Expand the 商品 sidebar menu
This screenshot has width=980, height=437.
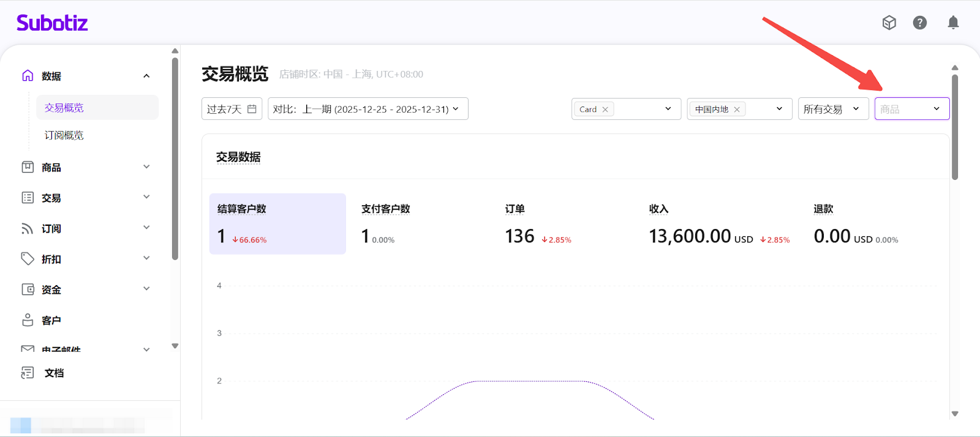[x=146, y=167]
